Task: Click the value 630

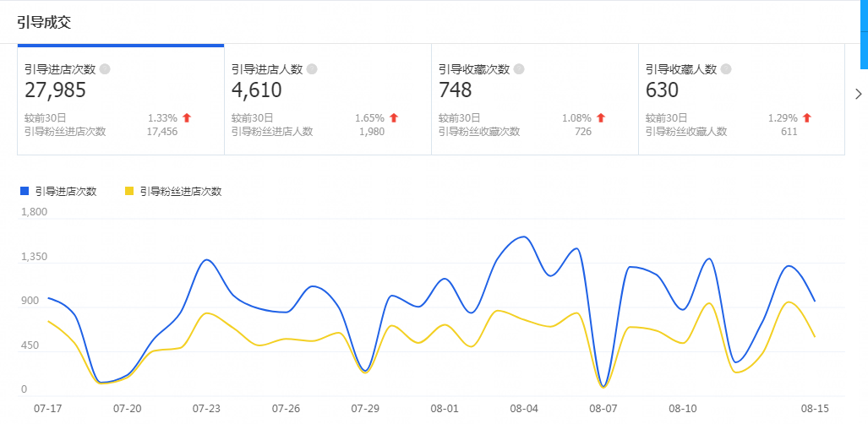Action: pyautogui.click(x=662, y=90)
